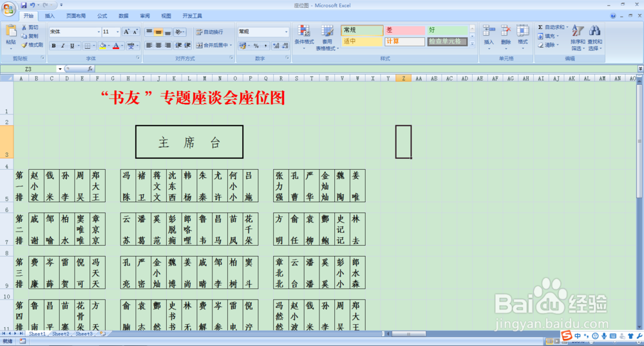This screenshot has height=346, width=644.
Task: Click Increase Decimal icon
Action: point(276,46)
